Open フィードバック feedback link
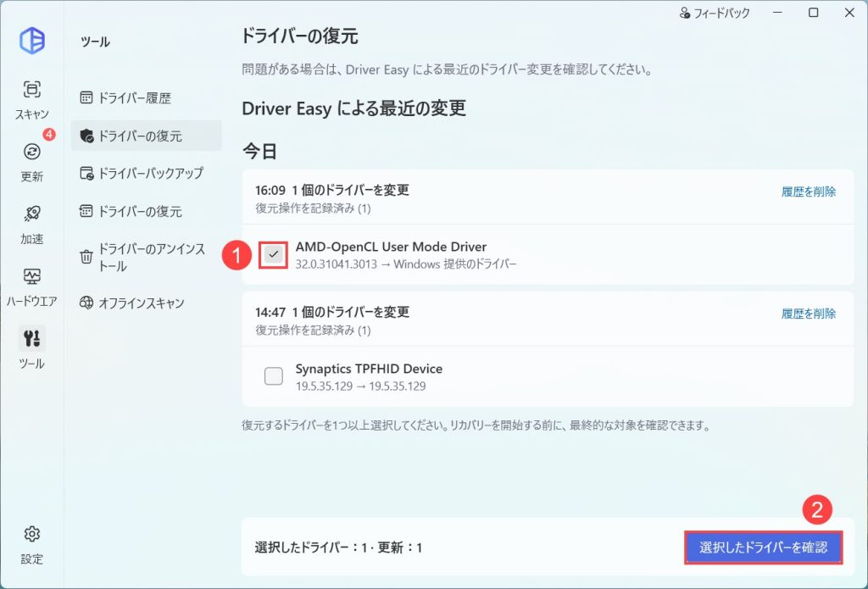868x589 pixels. click(715, 13)
